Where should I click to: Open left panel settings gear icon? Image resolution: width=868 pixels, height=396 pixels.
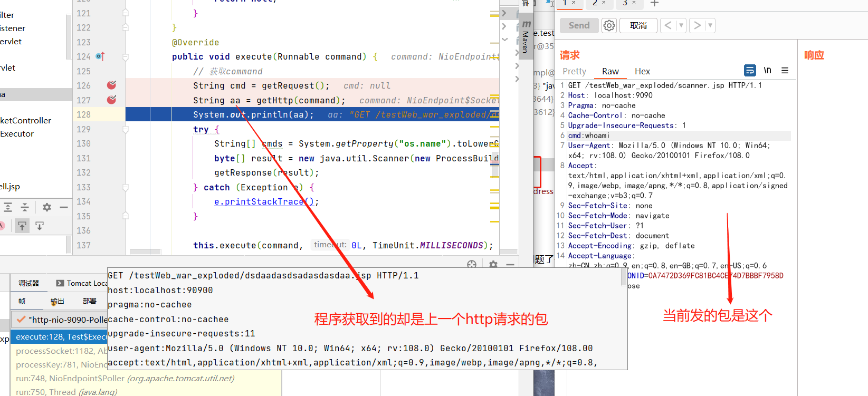point(47,207)
